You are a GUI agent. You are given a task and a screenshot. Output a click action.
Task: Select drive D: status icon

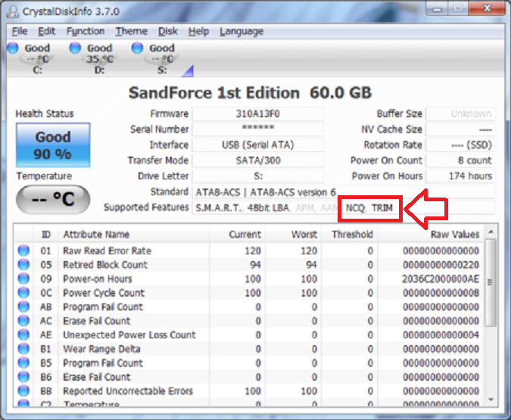coord(75,48)
